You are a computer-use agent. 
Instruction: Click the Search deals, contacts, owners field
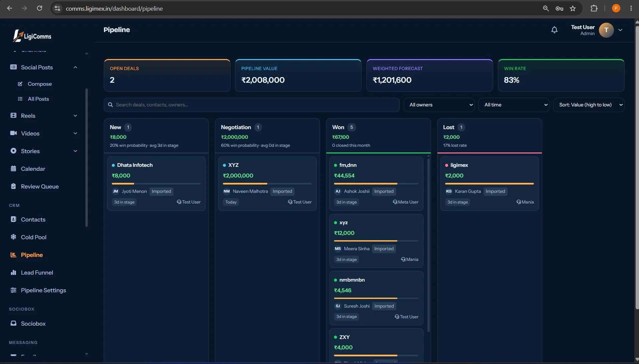(x=252, y=105)
